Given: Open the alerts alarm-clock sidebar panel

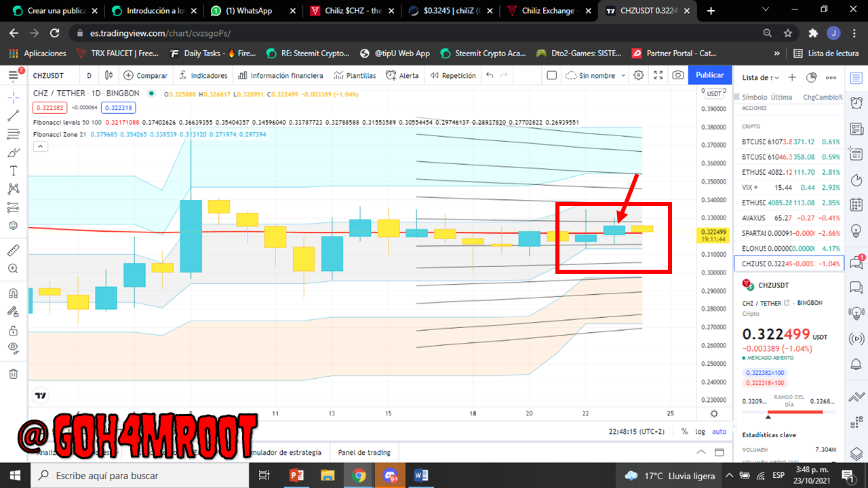Looking at the screenshot, I should click(x=856, y=103).
